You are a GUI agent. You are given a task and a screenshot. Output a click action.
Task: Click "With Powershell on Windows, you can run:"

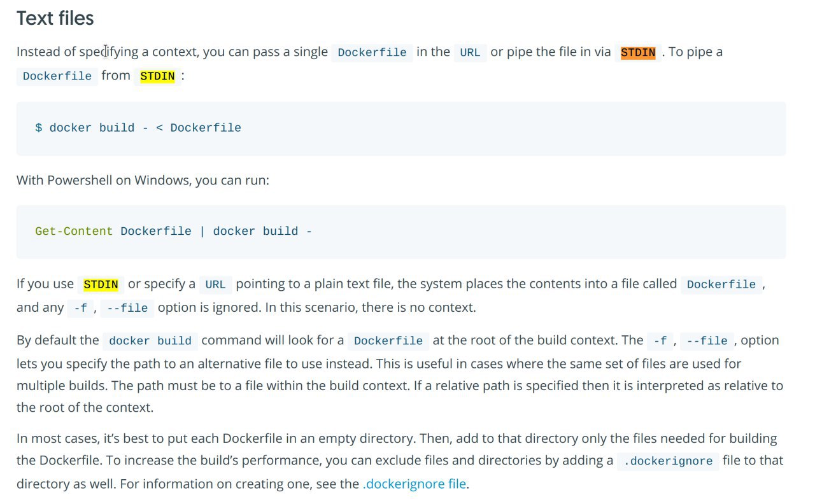point(143,180)
